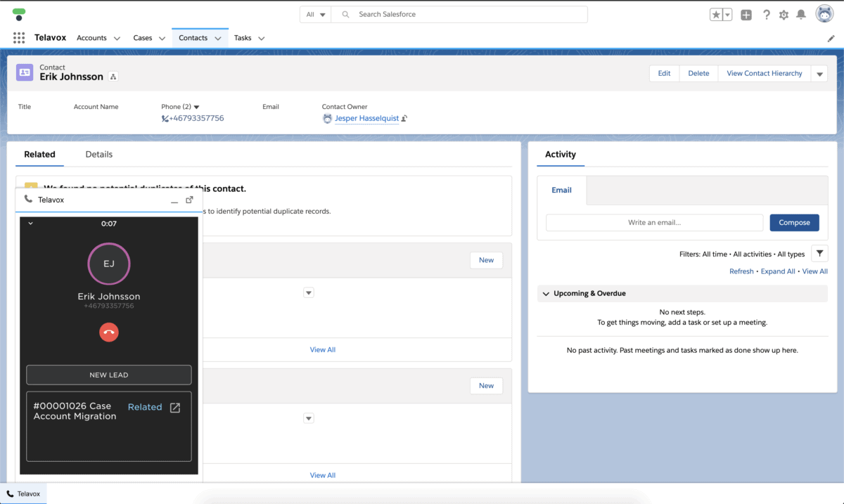
Task: Expand the Tasks tab chevron menu
Action: coord(262,39)
